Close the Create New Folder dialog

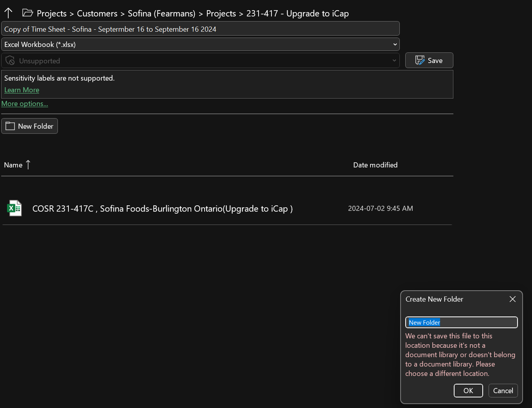pos(512,299)
